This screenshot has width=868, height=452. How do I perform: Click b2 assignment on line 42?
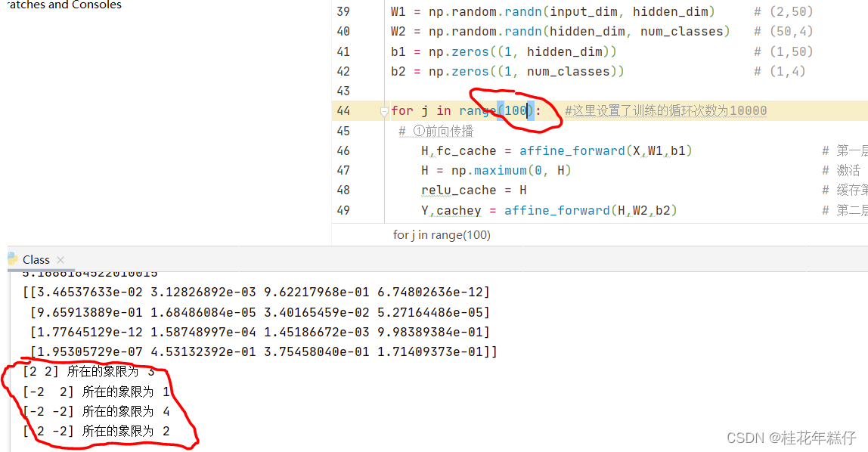pyautogui.click(x=507, y=71)
